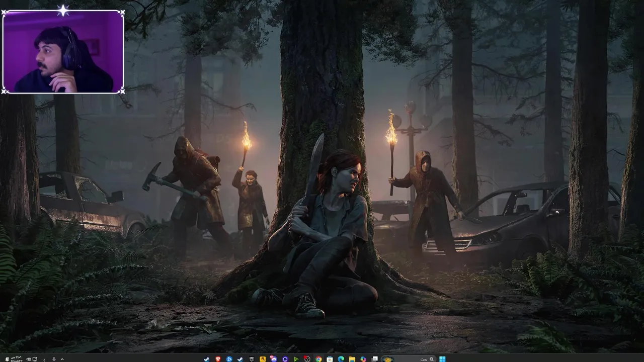The height and width of the screenshot is (362, 644).
Task: Open Discord with the notification badge
Action: pos(273,359)
